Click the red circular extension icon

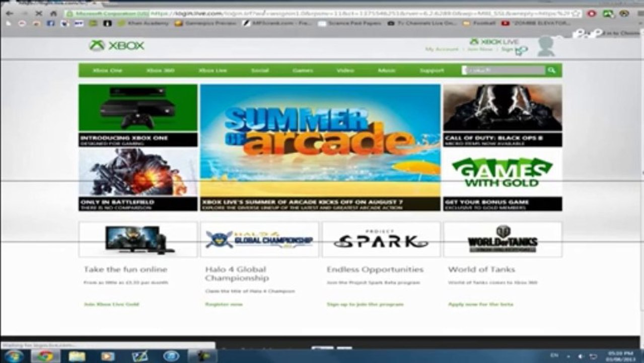coord(592,14)
